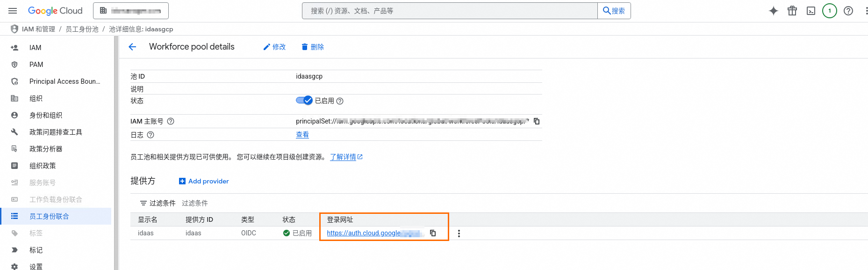Image resolution: width=868 pixels, height=270 pixels.
Task: Click the 过滤条件 filter icon
Action: coord(143,203)
